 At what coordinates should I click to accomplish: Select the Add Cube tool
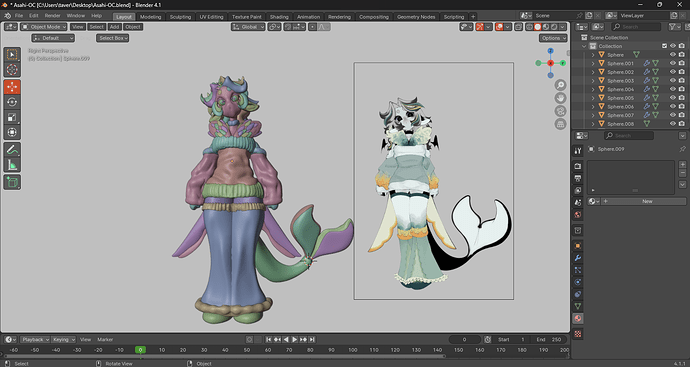coord(12,182)
